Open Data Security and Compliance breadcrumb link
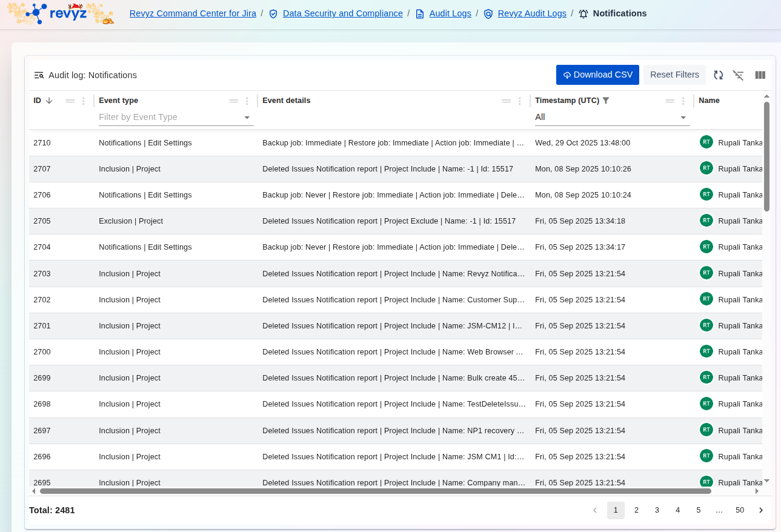Screen dimensions: 781x532 point(342,13)
